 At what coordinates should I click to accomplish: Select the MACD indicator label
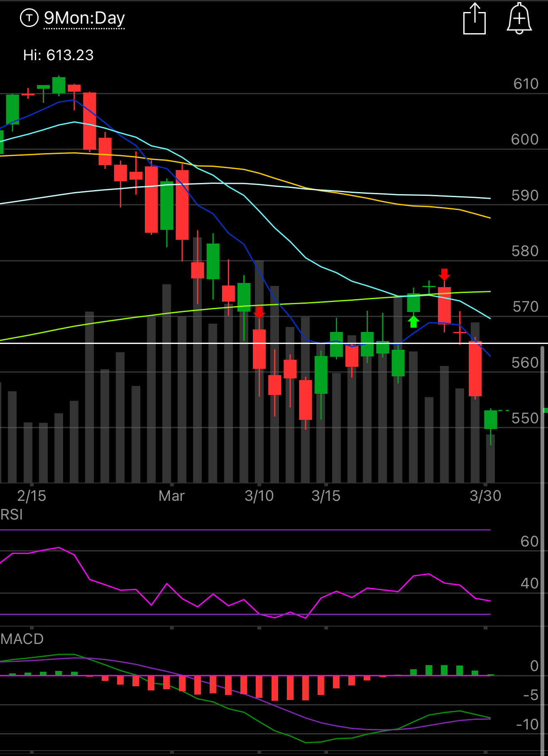point(22,639)
